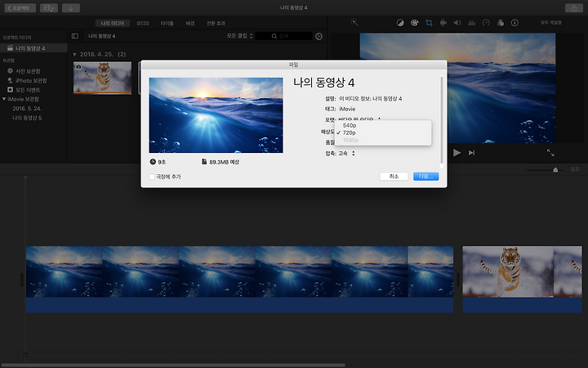Open the color balance tool
Viewport: 588px width, 368px height.
[400, 23]
